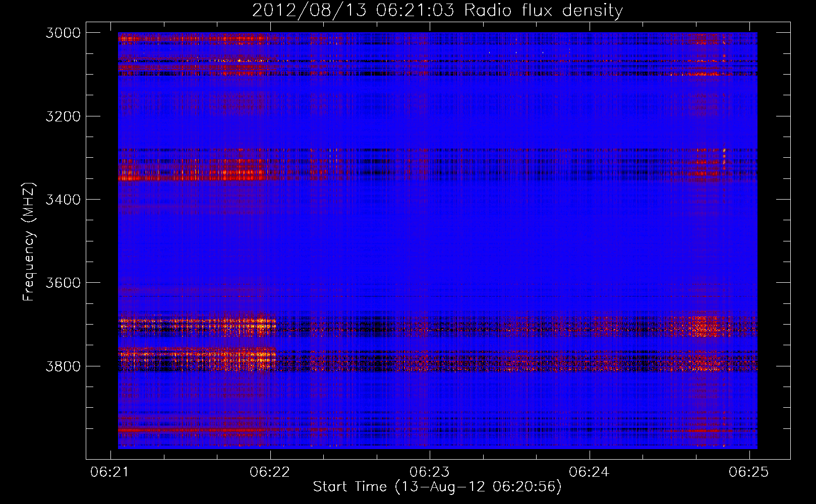Click the '3600' frequency axis label

pos(63,283)
